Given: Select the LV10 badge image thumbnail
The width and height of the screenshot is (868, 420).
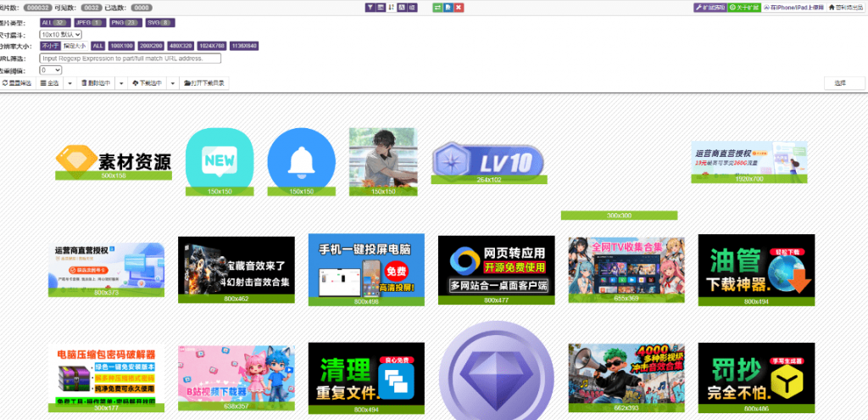Looking at the screenshot, I should pos(487,160).
